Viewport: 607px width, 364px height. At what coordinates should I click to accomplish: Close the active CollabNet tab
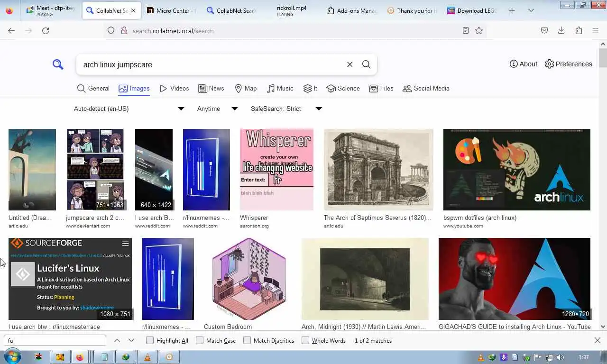pyautogui.click(x=133, y=10)
